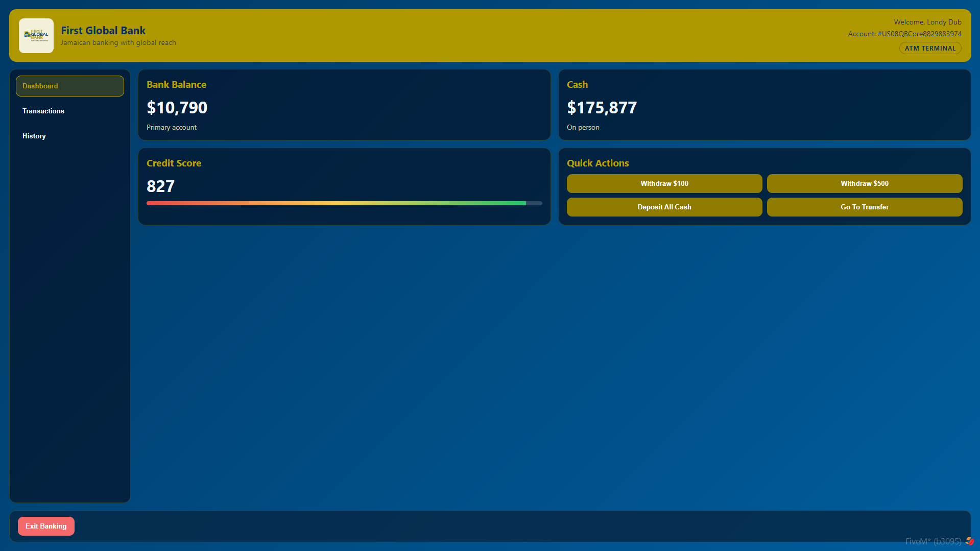Select the $10,790 bank balance value
Screen dimensions: 980x551
pyautogui.click(x=177, y=107)
